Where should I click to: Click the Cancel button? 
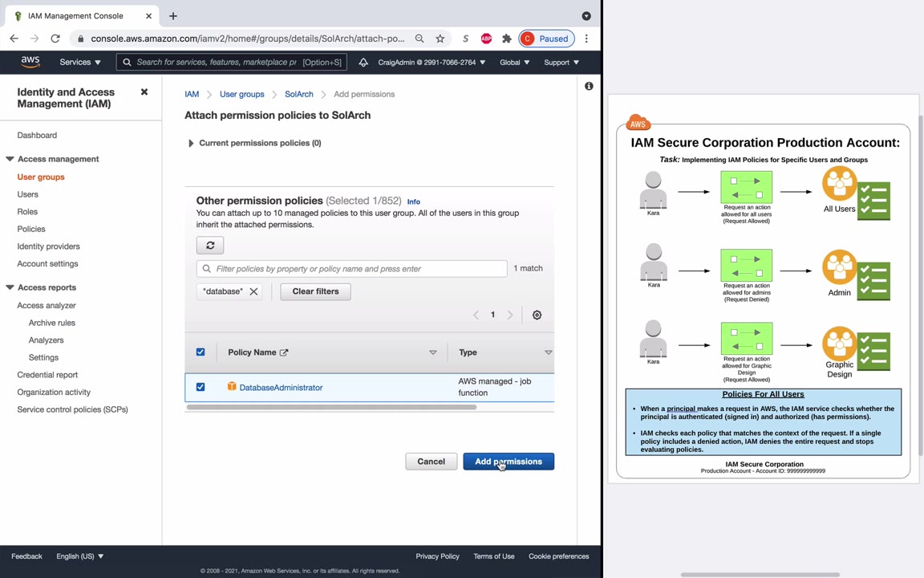pos(432,462)
